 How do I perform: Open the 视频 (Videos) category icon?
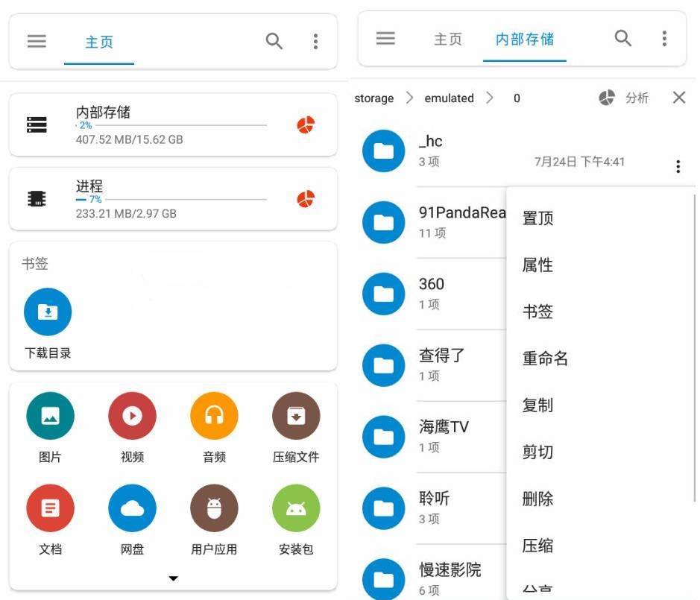[131, 417]
